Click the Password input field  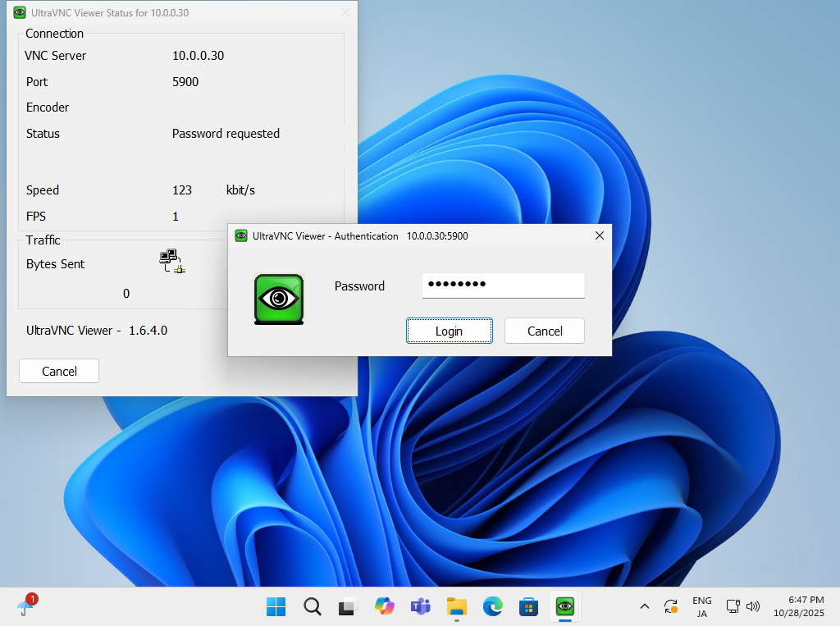[503, 286]
